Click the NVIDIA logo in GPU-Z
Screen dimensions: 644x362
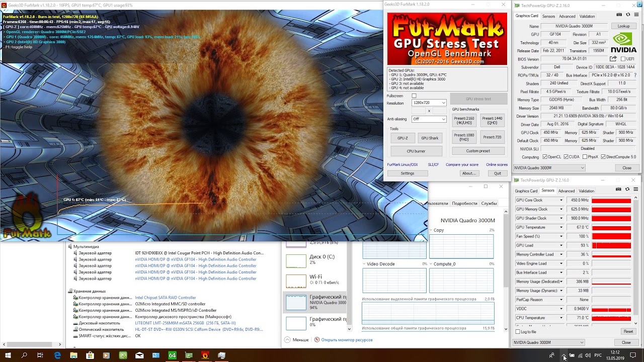(623, 42)
